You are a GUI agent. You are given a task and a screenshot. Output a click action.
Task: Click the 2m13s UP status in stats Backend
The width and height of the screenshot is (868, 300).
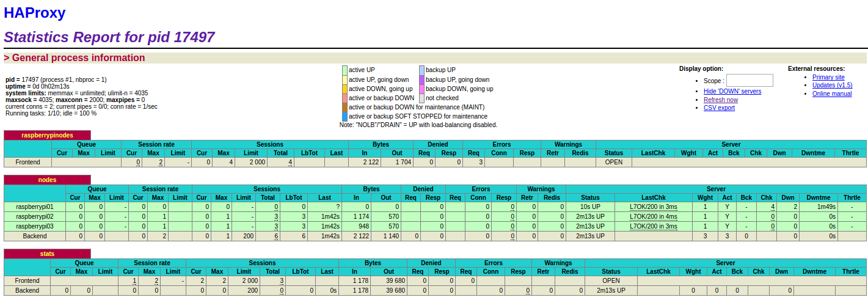[611, 290]
